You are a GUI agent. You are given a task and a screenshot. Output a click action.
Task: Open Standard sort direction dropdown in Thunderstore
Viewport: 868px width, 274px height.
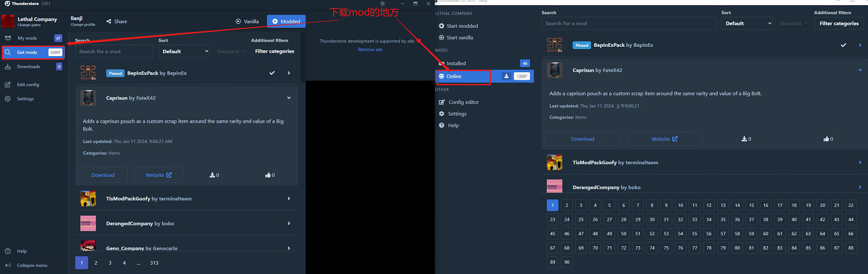point(231,51)
